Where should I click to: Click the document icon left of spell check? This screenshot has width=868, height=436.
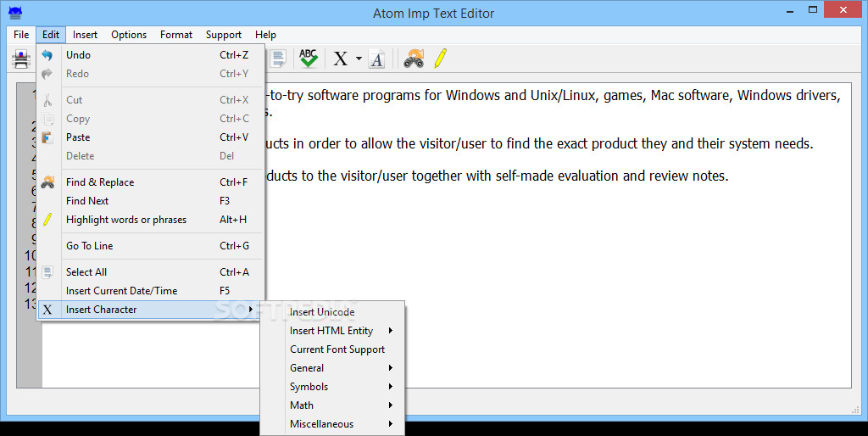click(x=278, y=59)
